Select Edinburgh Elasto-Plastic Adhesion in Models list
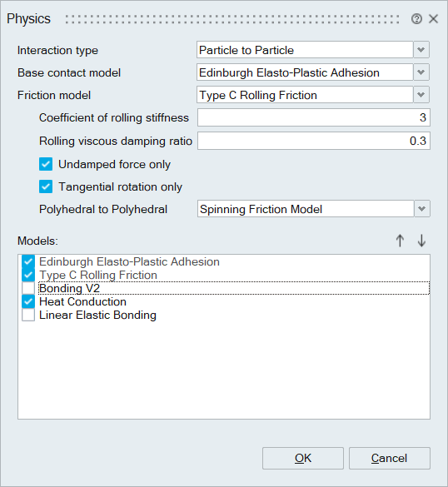Screen dimensions: 448x487 point(129,262)
